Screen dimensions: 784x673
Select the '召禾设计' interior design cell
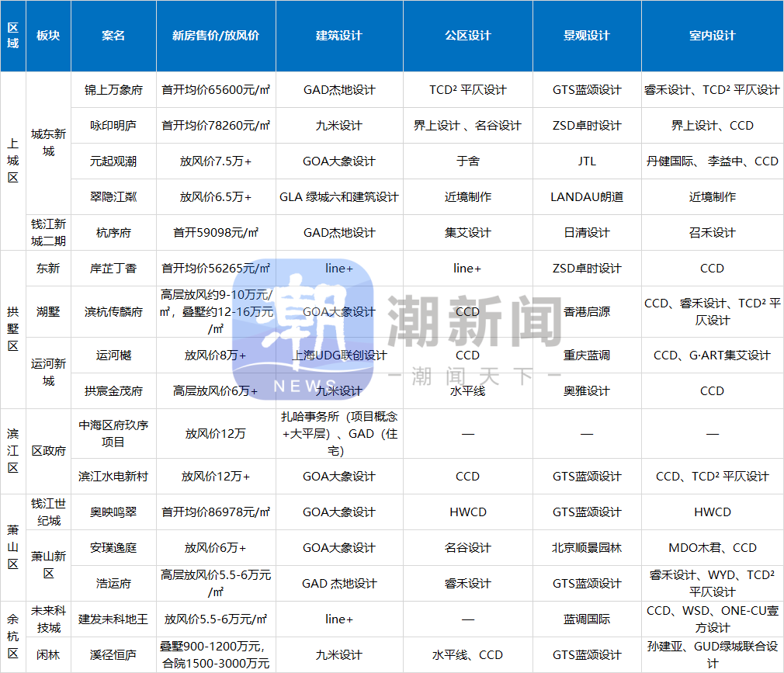(713, 233)
